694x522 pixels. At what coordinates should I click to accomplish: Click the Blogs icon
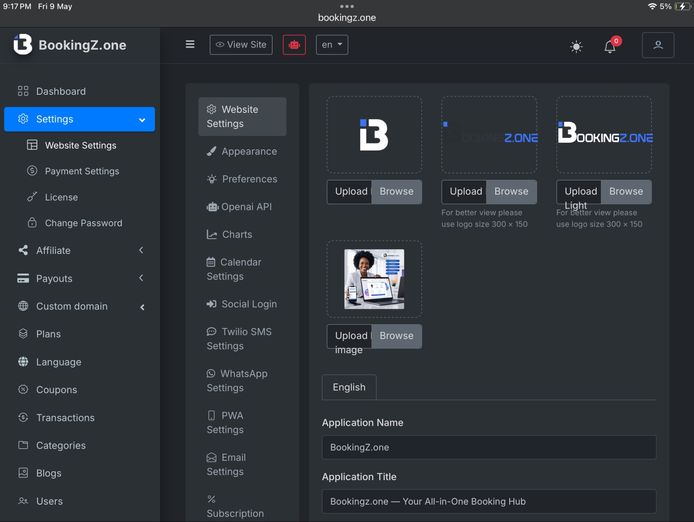tap(23, 473)
